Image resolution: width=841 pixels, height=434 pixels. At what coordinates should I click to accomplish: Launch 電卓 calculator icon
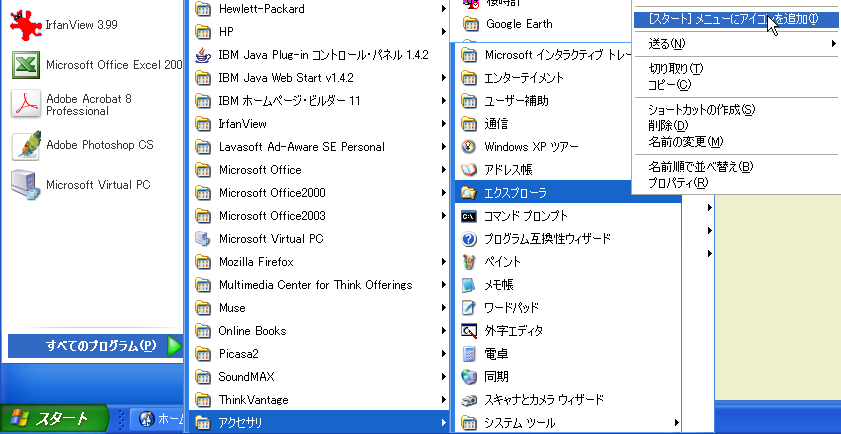(x=469, y=354)
